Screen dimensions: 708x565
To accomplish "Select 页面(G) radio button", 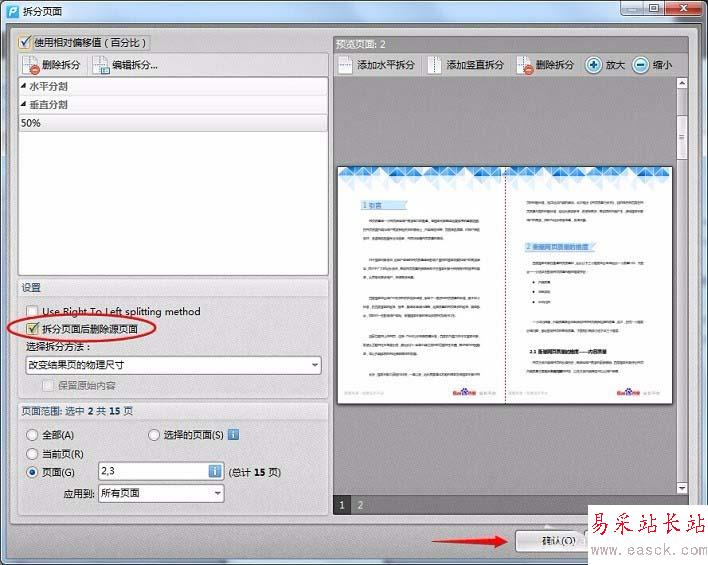I will [x=32, y=472].
